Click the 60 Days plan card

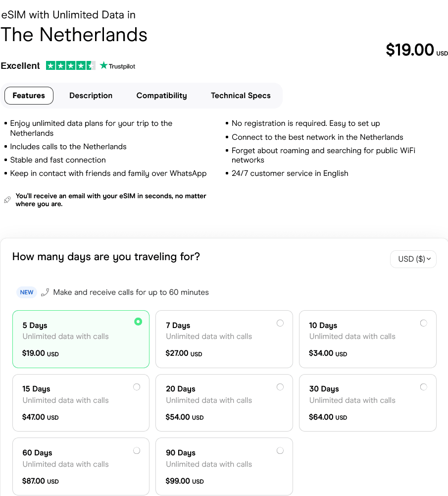[x=81, y=466]
